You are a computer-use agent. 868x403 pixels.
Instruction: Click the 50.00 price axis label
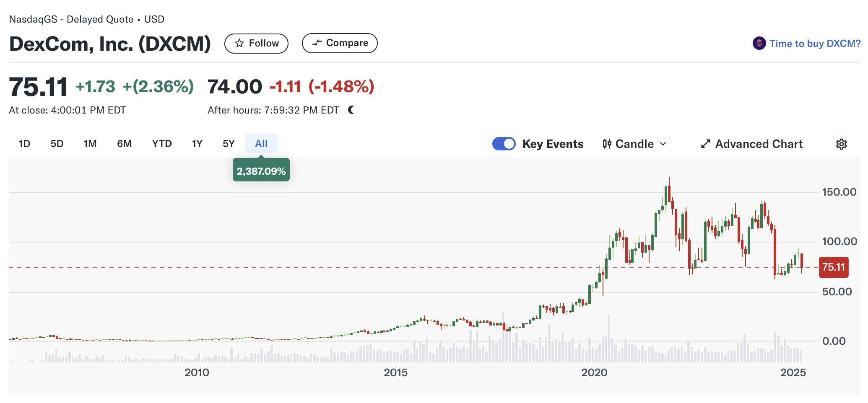click(x=837, y=292)
